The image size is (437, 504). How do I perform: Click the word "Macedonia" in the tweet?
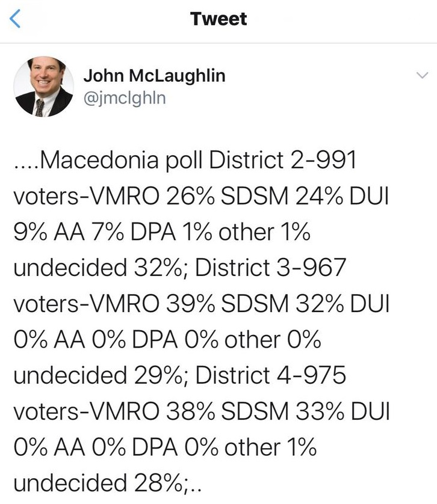click(x=99, y=160)
